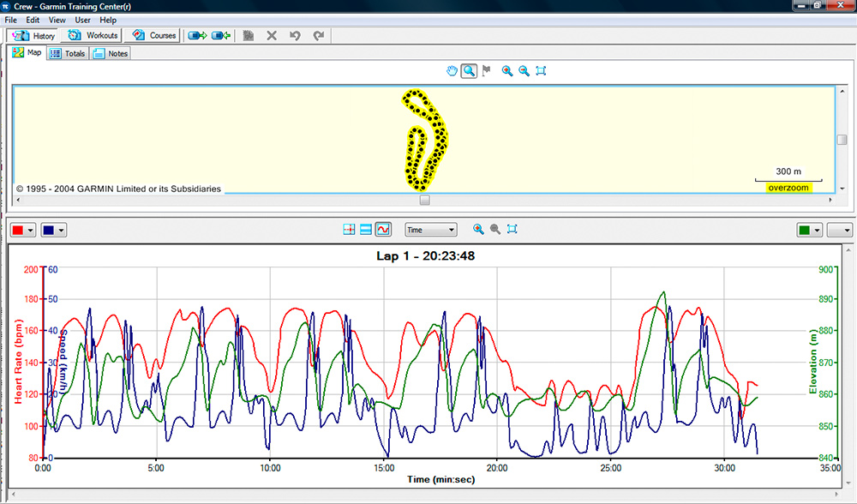Click the 300 m map scale
Viewport: 857px width, 504px height.
click(788, 174)
